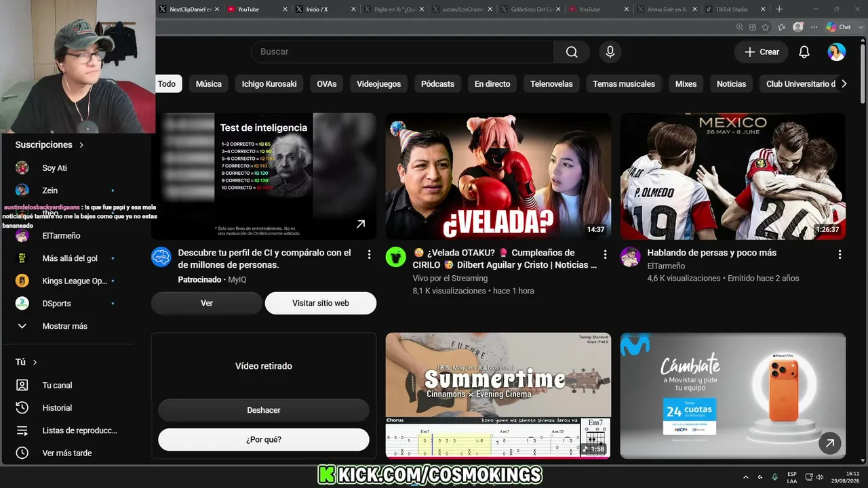Image resolution: width=868 pixels, height=488 pixels.
Task: Show hidden system tray icons
Action: [x=746, y=476]
